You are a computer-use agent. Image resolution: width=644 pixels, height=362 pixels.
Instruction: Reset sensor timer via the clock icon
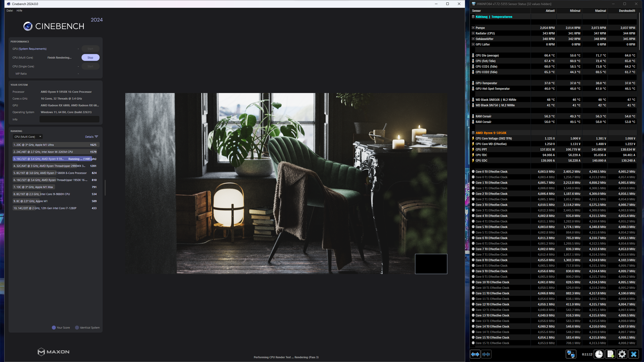(x=599, y=354)
